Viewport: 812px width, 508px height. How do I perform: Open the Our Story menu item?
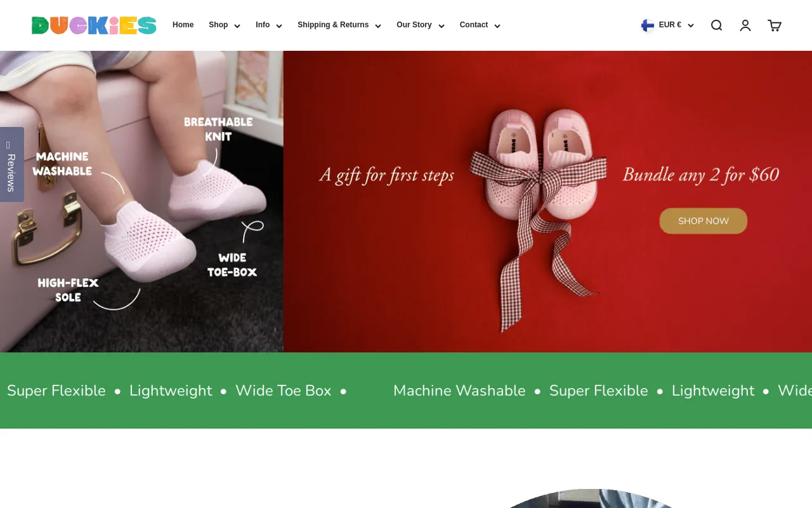[420, 25]
